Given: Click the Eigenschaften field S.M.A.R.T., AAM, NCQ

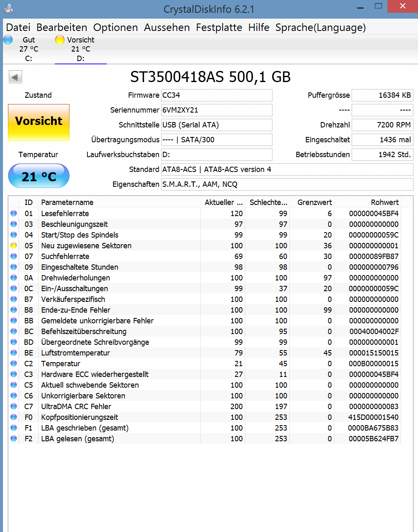Looking at the screenshot, I should 287,184.
